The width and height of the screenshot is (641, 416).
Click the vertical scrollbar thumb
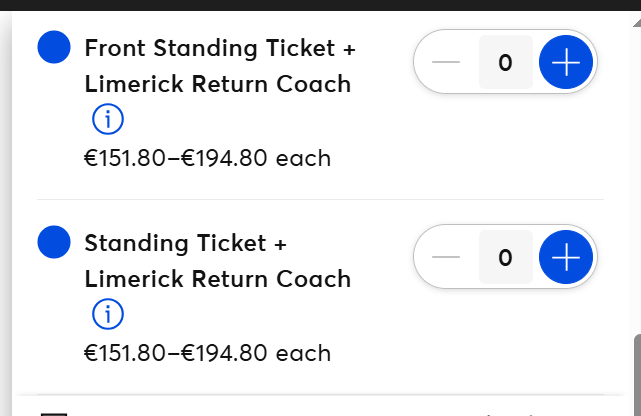(x=637, y=375)
